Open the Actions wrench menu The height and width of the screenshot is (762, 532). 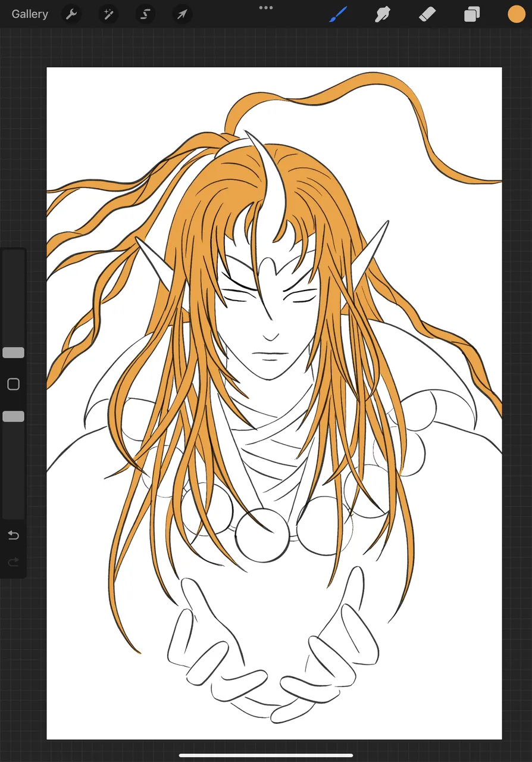pos(71,14)
